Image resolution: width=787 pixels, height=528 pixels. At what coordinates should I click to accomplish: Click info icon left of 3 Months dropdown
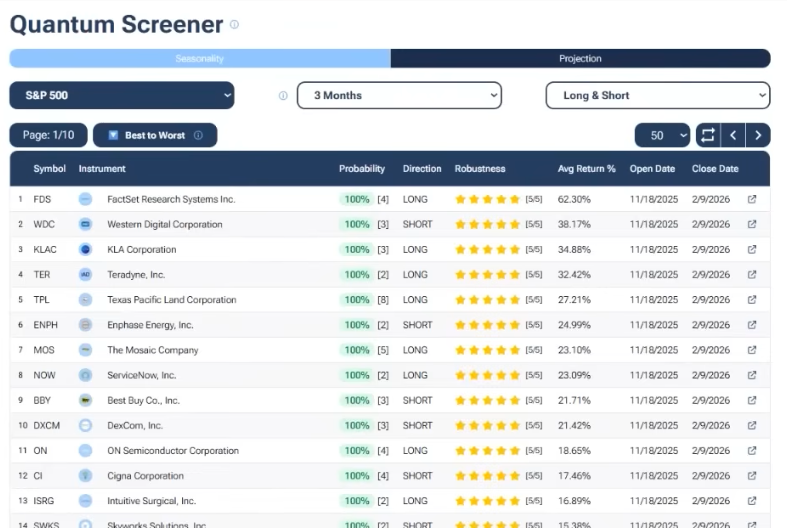click(x=283, y=96)
